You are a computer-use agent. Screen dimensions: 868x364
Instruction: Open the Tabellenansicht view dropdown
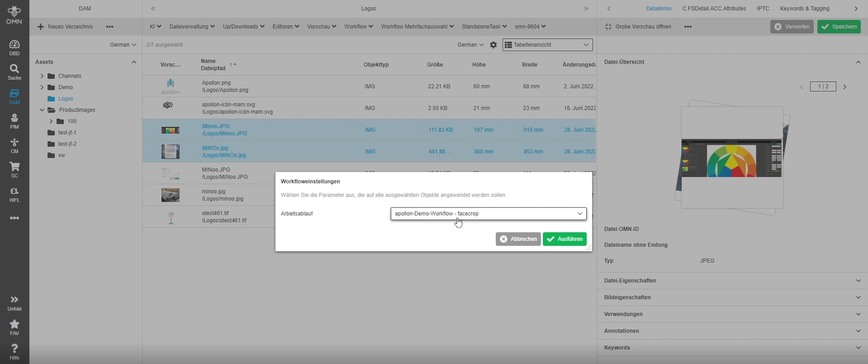point(547,45)
